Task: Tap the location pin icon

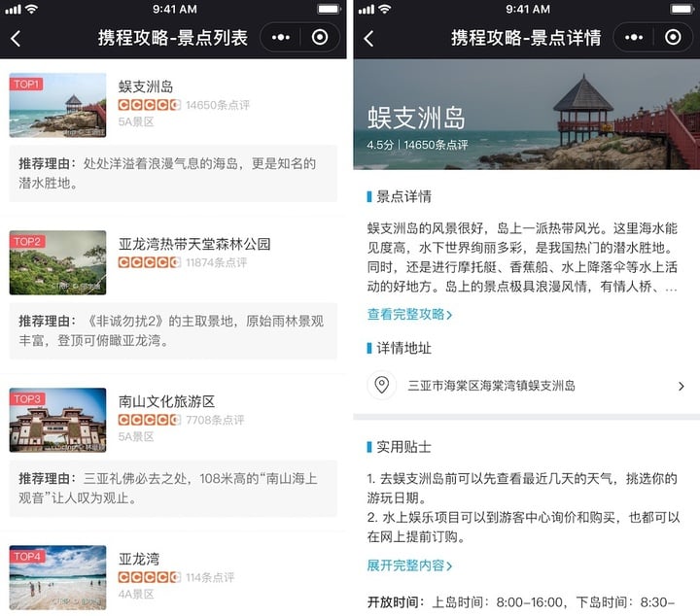Action: click(382, 385)
